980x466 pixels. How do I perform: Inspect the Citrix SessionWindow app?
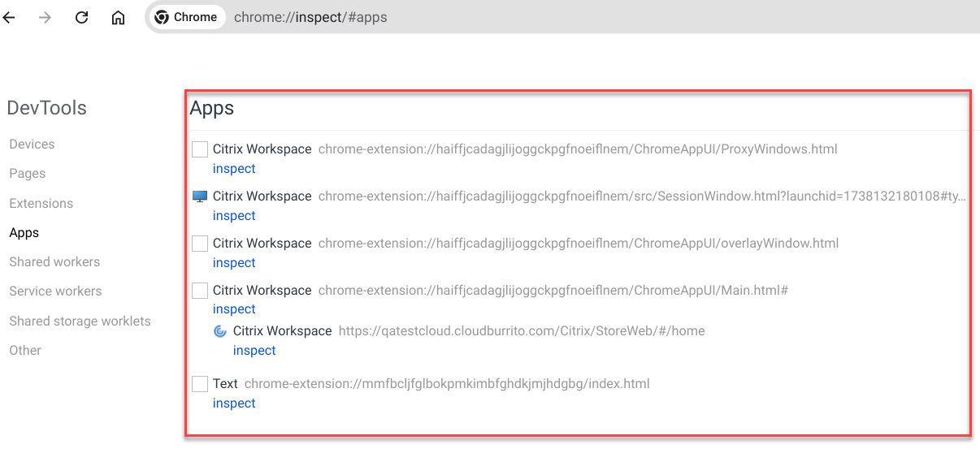[234, 216]
